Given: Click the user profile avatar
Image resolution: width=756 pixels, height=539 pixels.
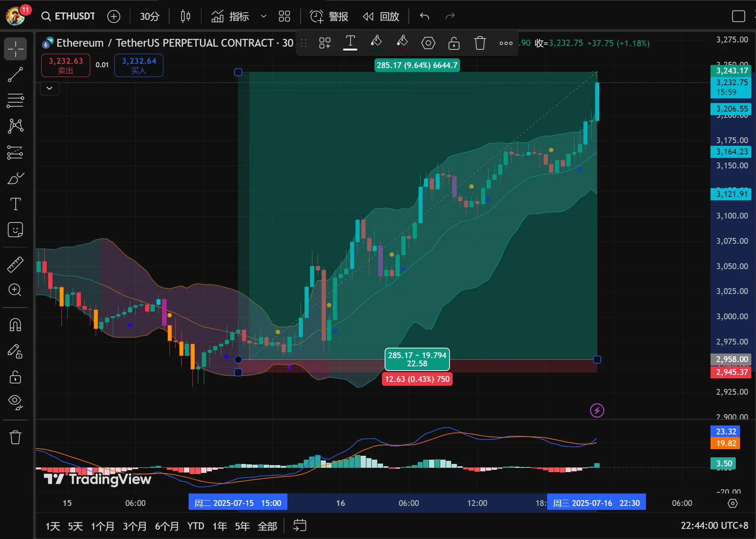Looking at the screenshot, I should tap(16, 16).
